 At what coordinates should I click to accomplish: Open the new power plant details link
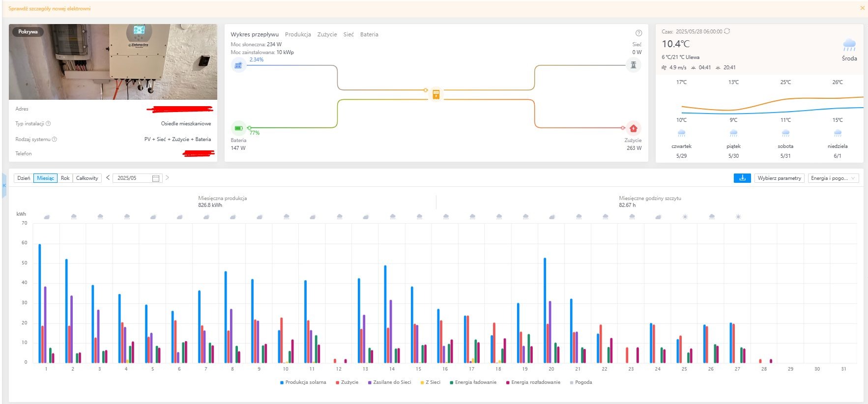click(50, 9)
